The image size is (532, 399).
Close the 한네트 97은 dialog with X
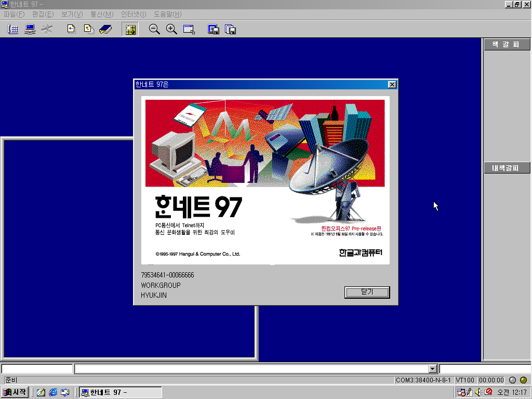(392, 85)
